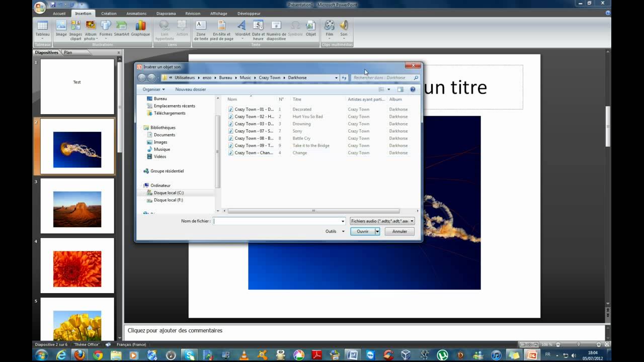Open the WordArt gallery
The image size is (644, 362).
[x=243, y=29]
